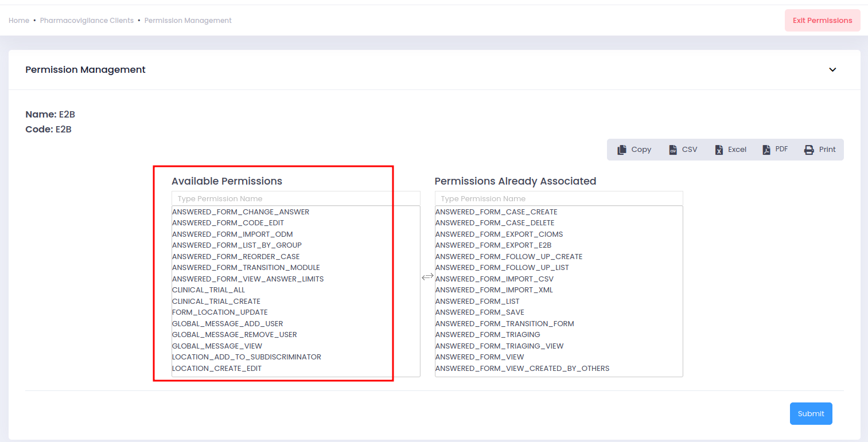Click the PDF file icon

click(x=766, y=150)
